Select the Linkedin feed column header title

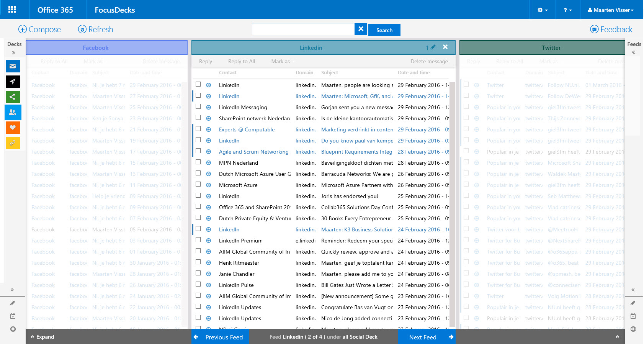point(311,48)
